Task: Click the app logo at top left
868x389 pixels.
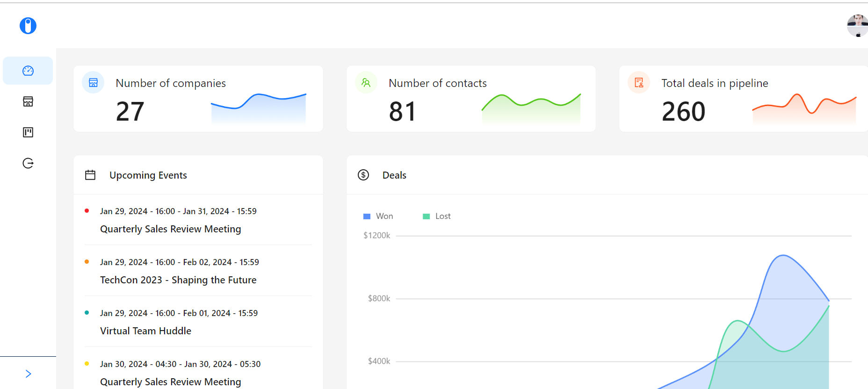Action: tap(28, 26)
